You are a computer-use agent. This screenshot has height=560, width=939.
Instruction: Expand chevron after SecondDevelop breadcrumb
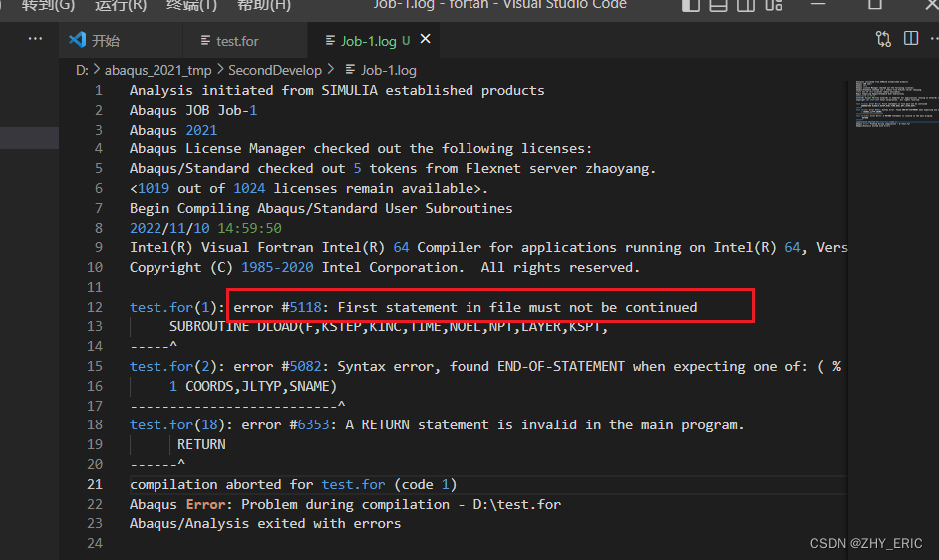tap(331, 70)
